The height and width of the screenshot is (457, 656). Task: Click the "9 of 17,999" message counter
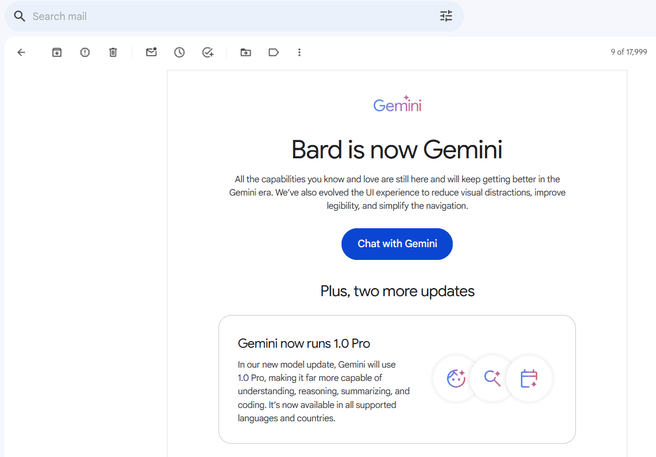tap(629, 52)
